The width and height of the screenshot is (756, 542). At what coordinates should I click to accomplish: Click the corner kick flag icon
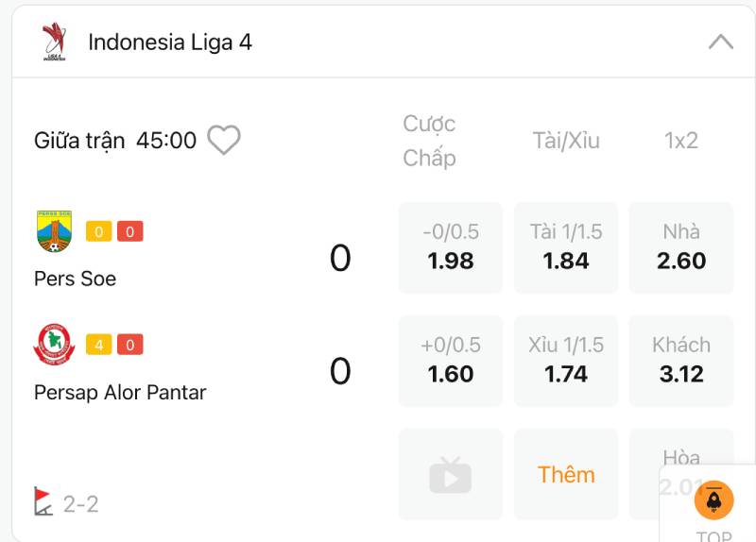click(x=43, y=501)
